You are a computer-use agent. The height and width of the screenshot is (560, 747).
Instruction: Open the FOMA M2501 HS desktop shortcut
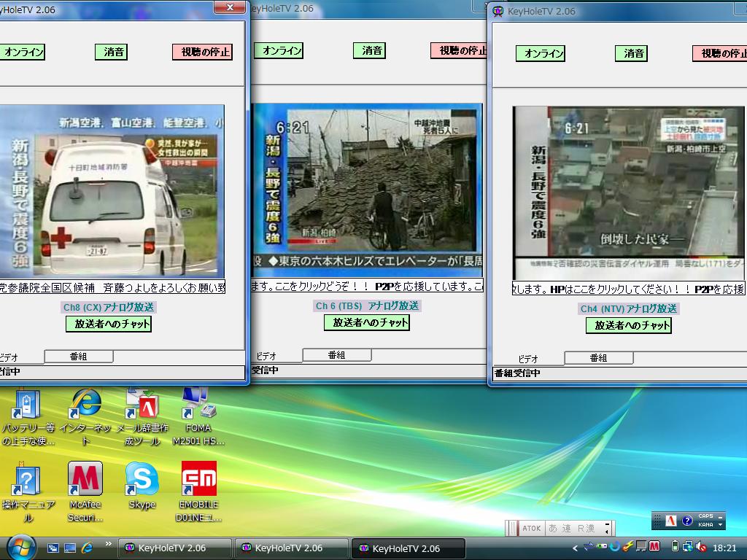[198, 418]
